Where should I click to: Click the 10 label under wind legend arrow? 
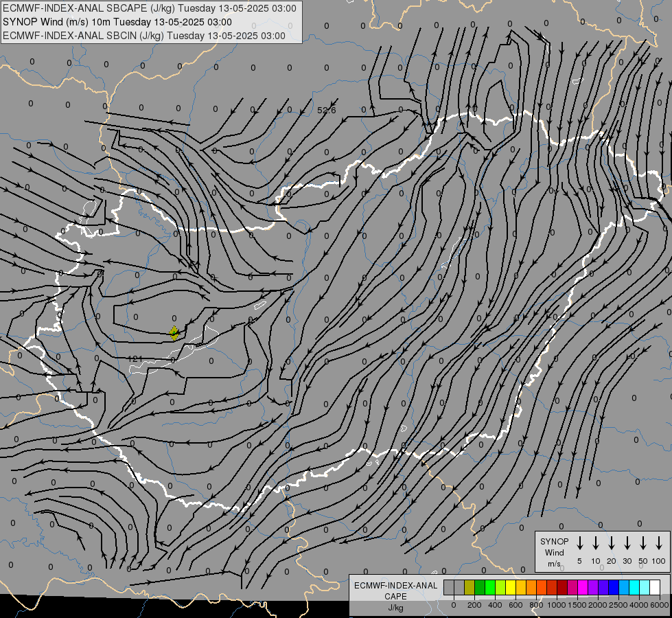pos(596,561)
